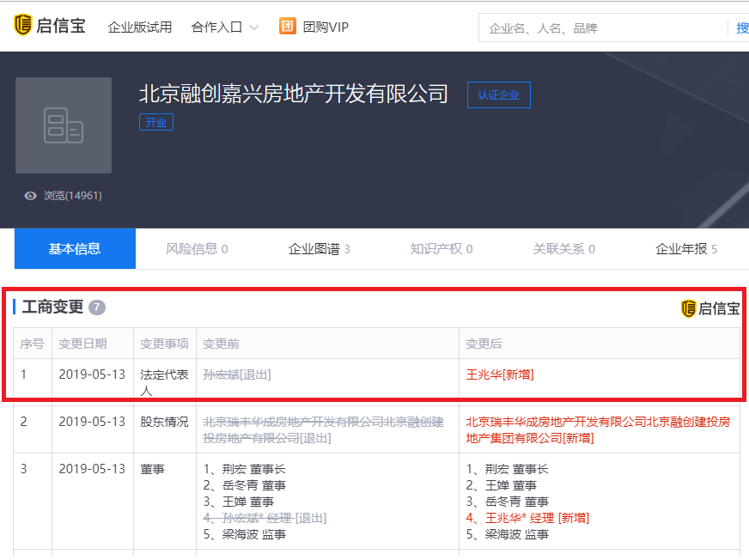Open the 企业版试用 menu item

[139, 27]
